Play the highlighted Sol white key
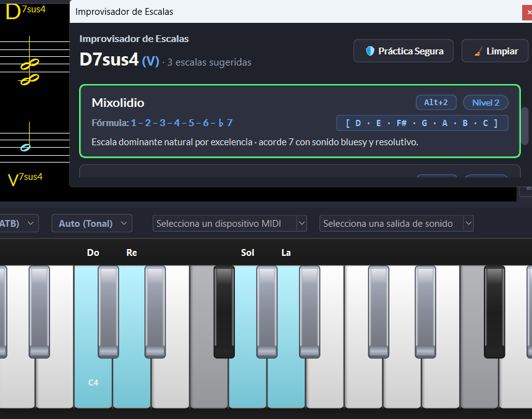 click(x=248, y=382)
